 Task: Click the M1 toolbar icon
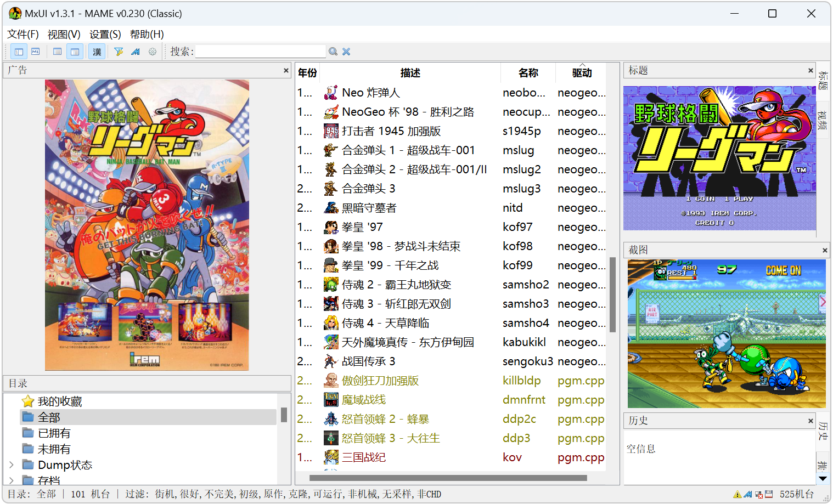click(x=36, y=52)
